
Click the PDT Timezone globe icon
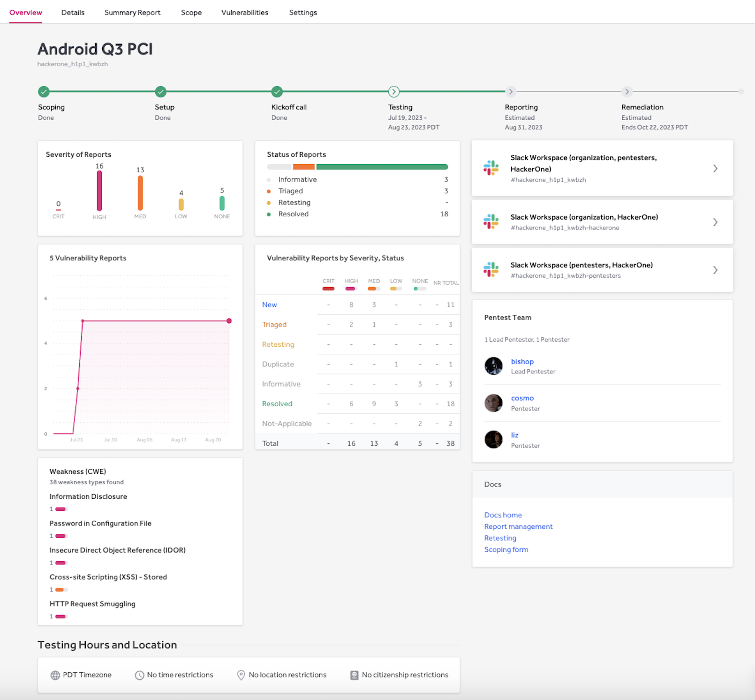pyautogui.click(x=55, y=675)
